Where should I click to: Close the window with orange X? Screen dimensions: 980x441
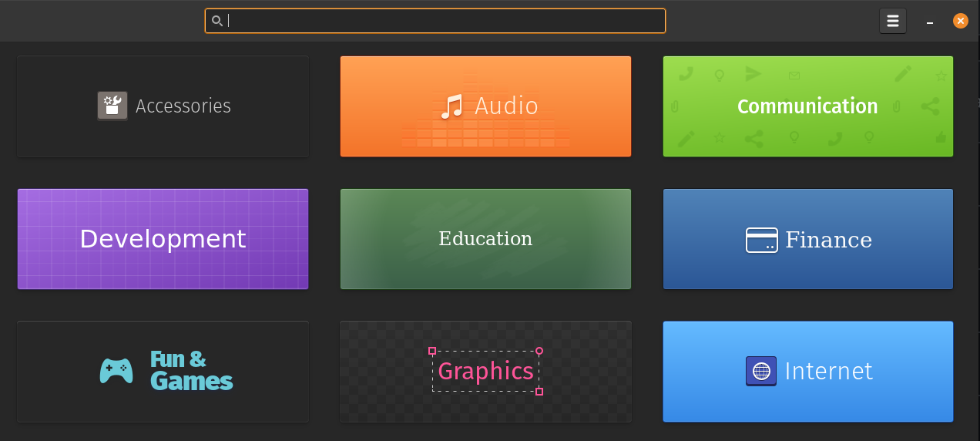pos(960,21)
